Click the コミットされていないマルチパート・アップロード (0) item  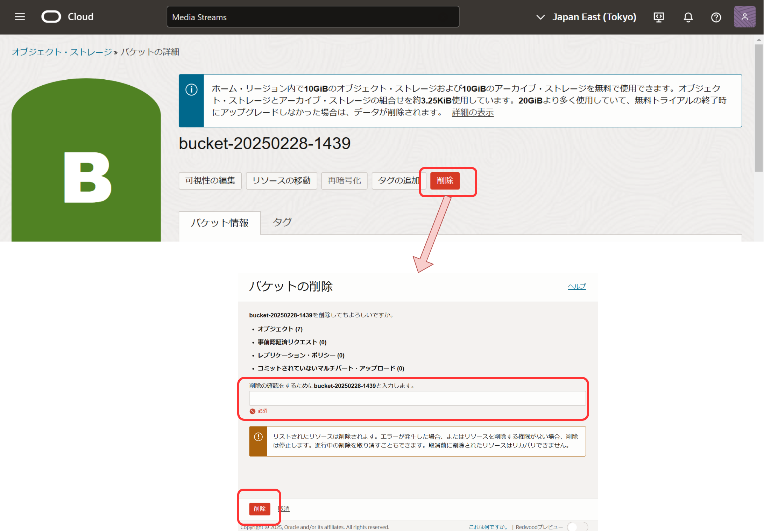coord(331,368)
